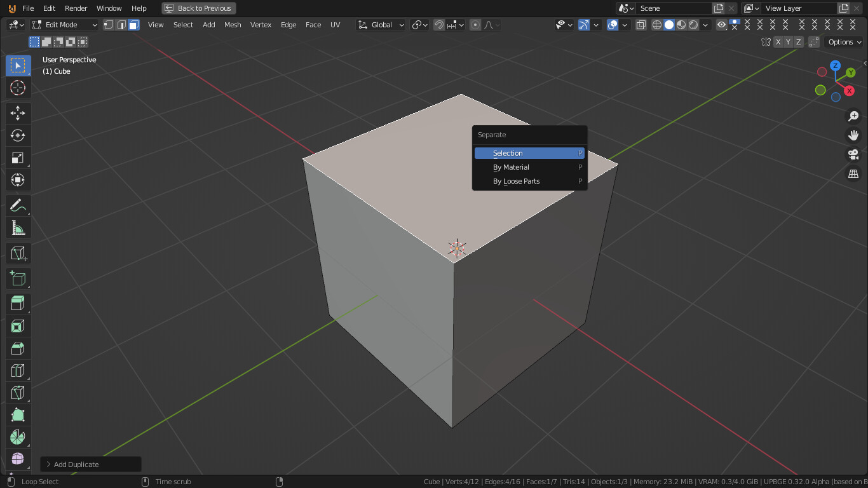868x488 pixels.
Task: Select the Measure tool
Action: tap(18, 227)
